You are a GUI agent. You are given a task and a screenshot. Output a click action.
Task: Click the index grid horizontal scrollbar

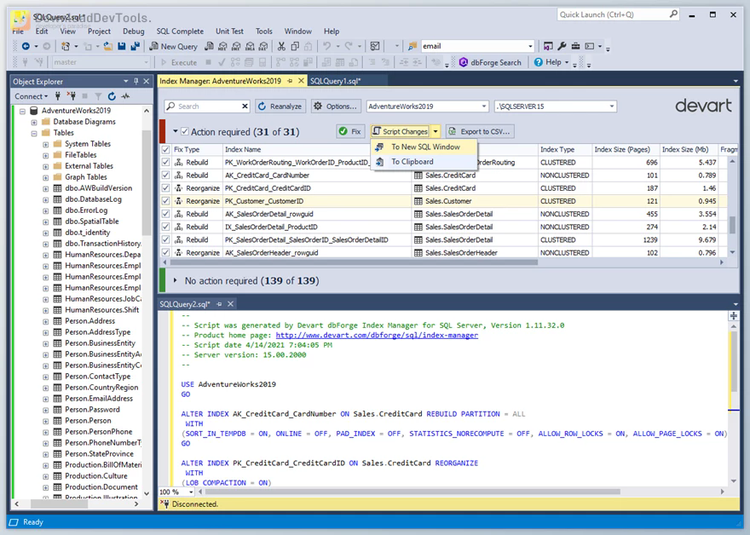click(354, 262)
